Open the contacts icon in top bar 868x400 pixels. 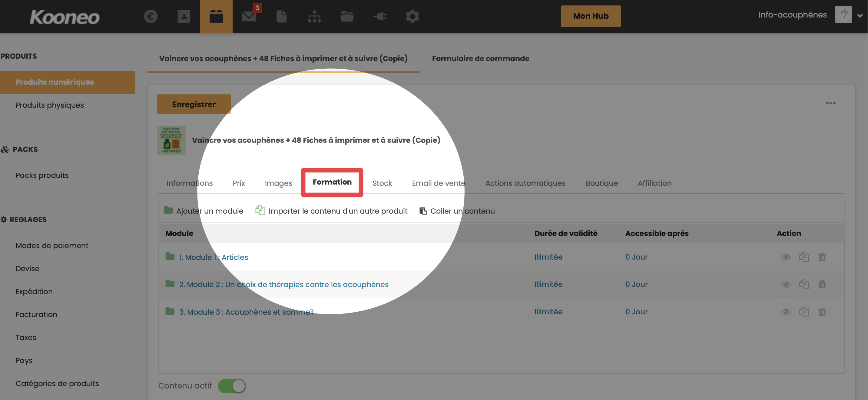pos(183,16)
